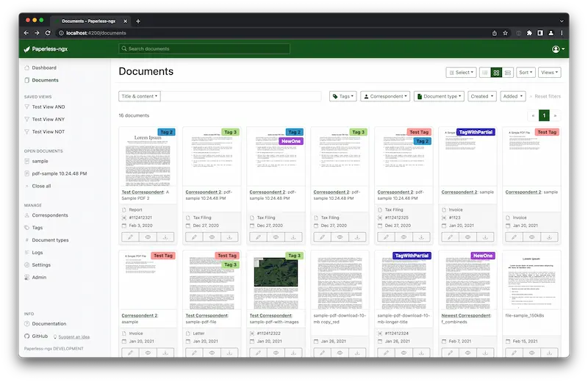Download the TagWithPartial sample invoice #1123
Viewport: 588px width, 382px height.
click(x=485, y=237)
